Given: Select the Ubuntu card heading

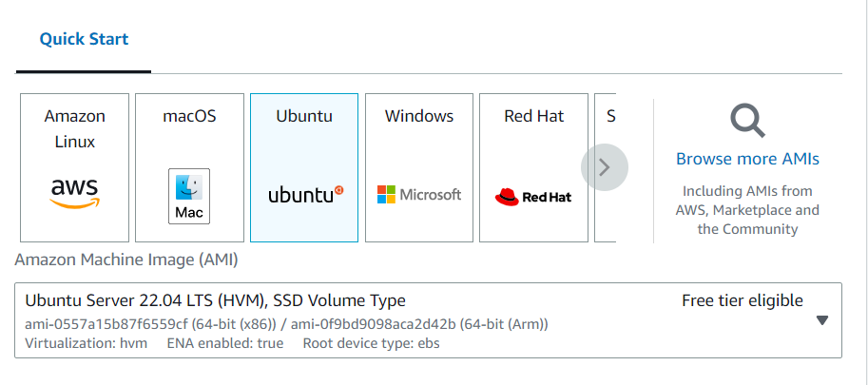Looking at the screenshot, I should pyautogui.click(x=304, y=116).
